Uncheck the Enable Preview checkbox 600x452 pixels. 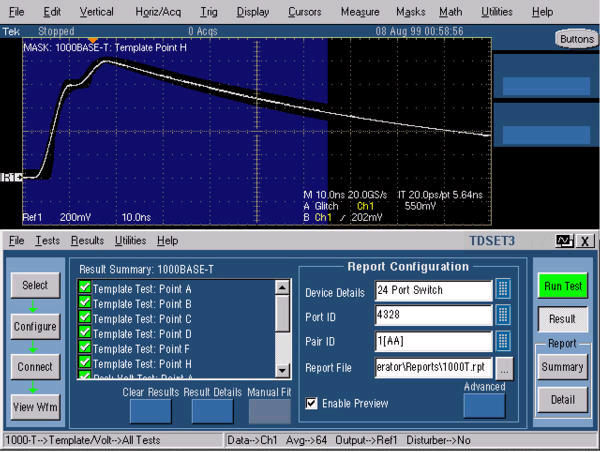pyautogui.click(x=311, y=403)
